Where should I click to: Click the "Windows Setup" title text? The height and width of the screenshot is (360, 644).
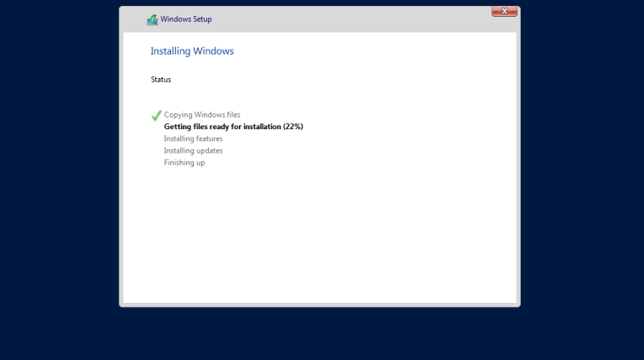tap(186, 19)
